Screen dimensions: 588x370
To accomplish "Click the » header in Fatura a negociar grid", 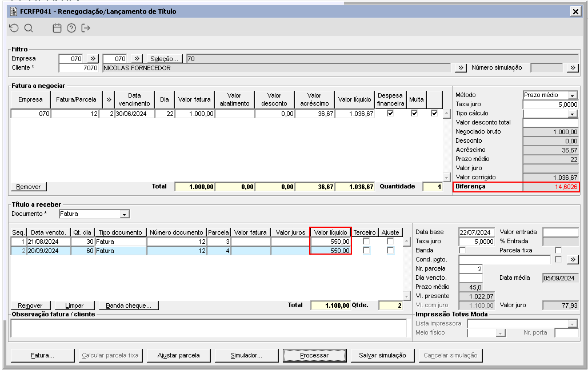I will (109, 100).
